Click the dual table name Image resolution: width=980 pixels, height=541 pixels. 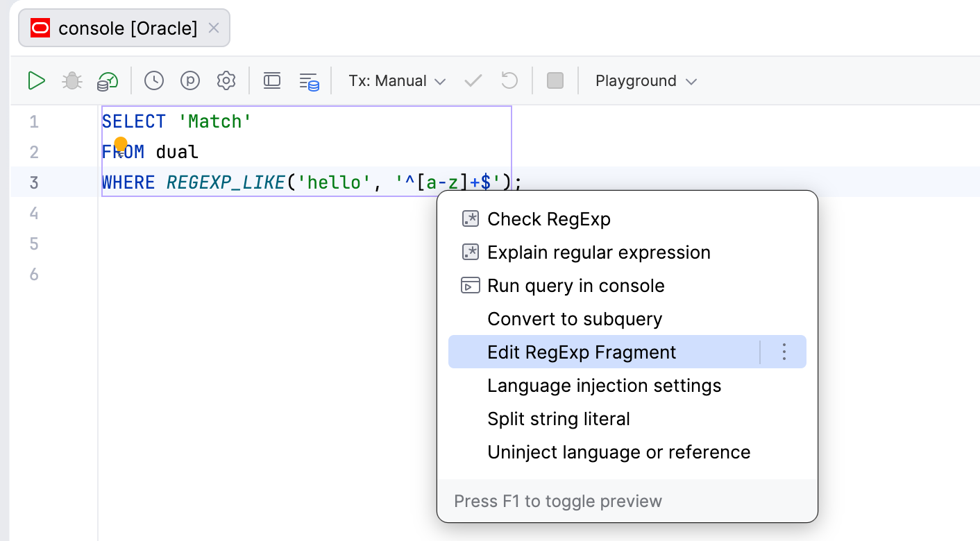[177, 152]
